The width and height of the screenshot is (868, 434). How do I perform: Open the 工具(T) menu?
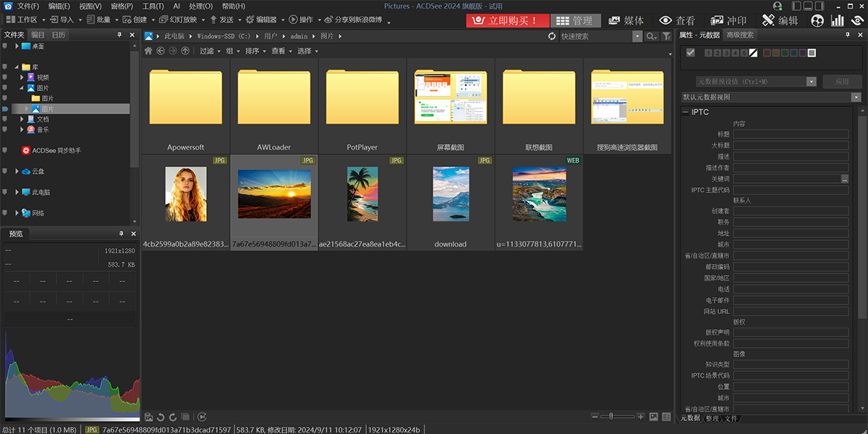[x=153, y=6]
